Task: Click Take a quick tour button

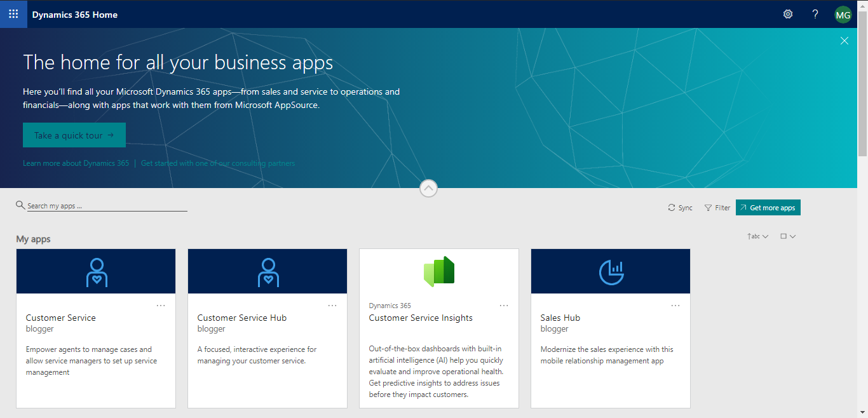Action: 74,135
